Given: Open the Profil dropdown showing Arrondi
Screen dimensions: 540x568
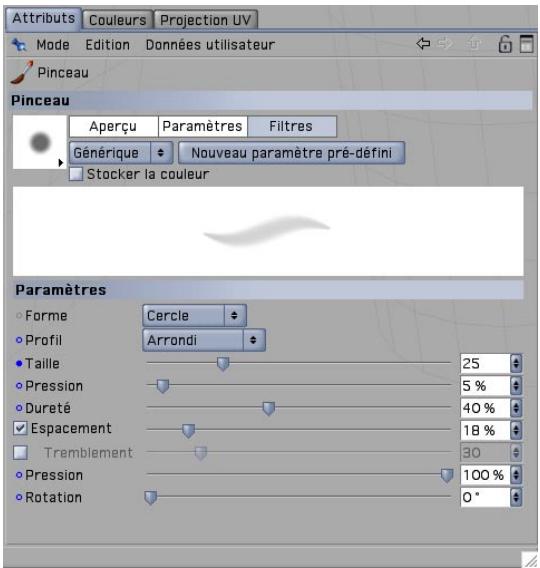Looking at the screenshot, I should pos(204,340).
